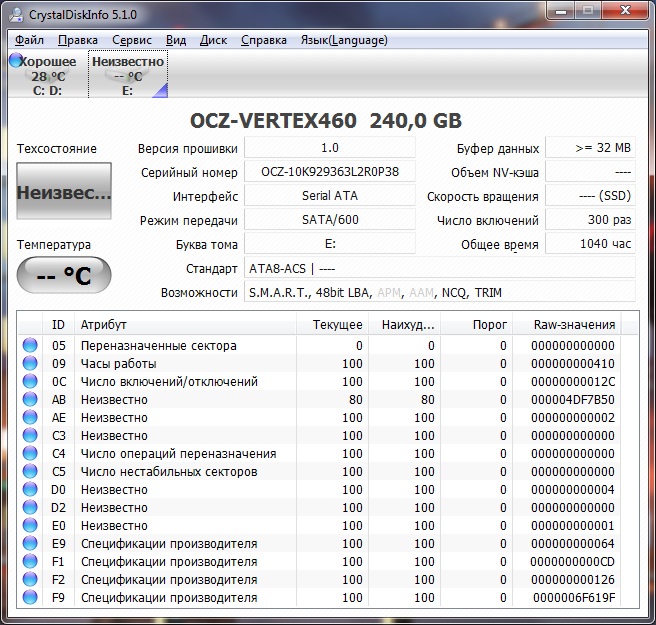Click status orb for attribute C4

point(30,453)
